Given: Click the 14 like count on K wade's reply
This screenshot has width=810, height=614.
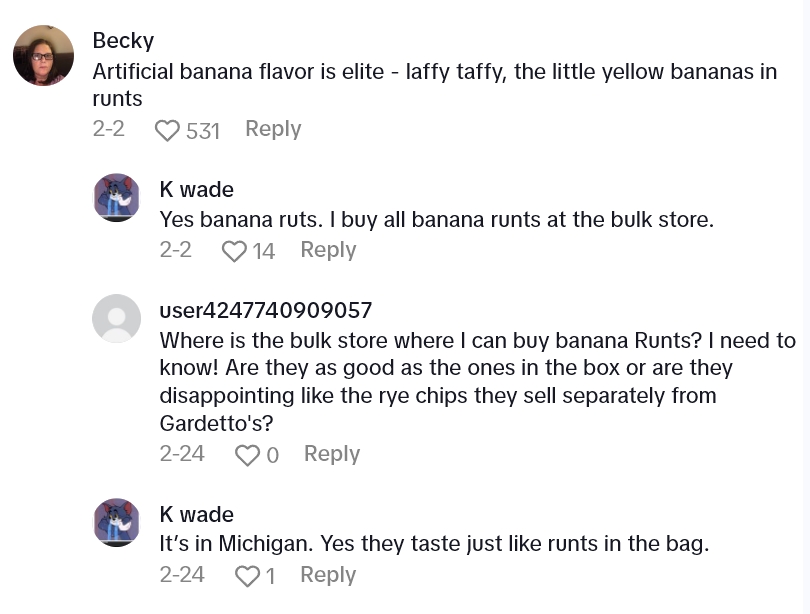Looking at the screenshot, I should (x=264, y=251).
